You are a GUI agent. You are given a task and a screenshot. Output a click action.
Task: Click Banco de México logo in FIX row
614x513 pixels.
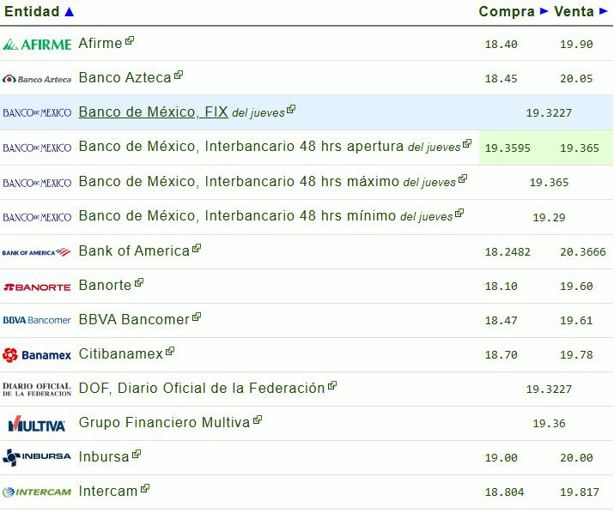(37, 113)
